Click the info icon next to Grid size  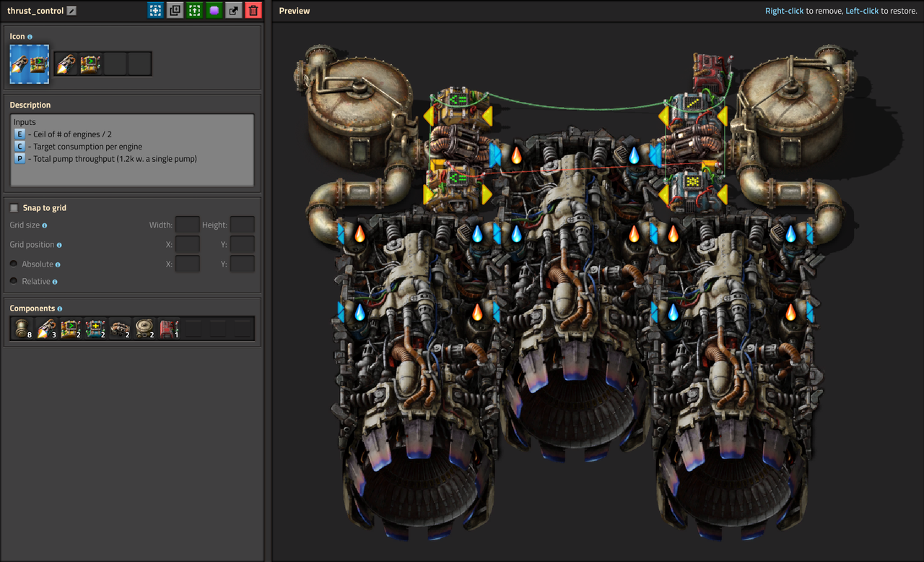[45, 226]
